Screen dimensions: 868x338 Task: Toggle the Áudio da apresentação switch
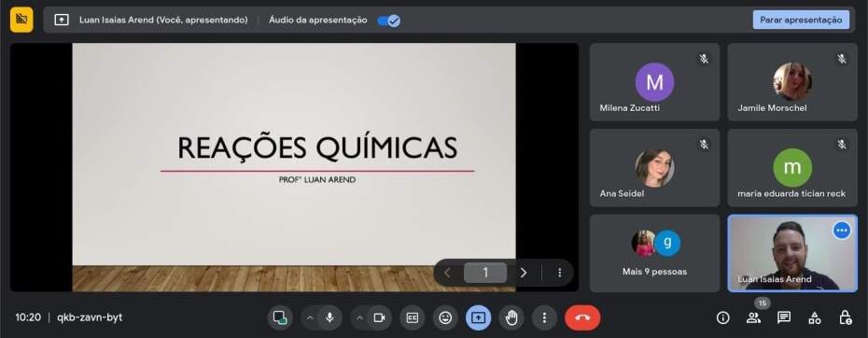(x=388, y=21)
